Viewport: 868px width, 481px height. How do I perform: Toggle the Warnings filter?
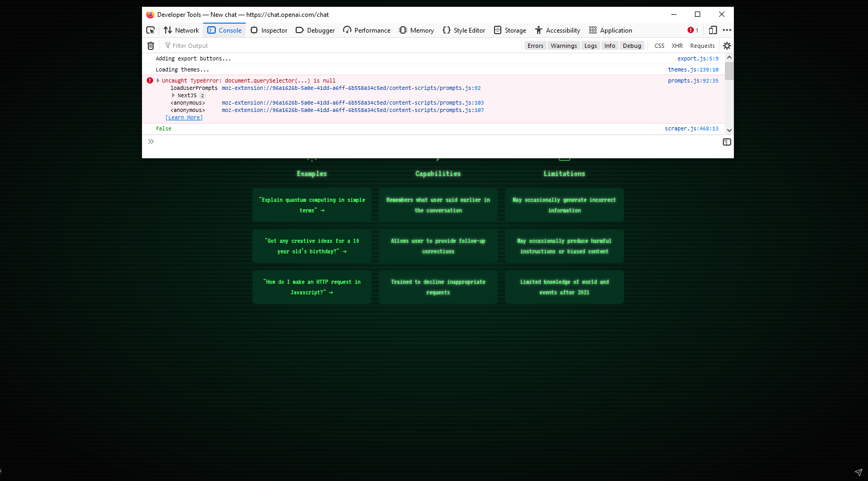tap(563, 46)
